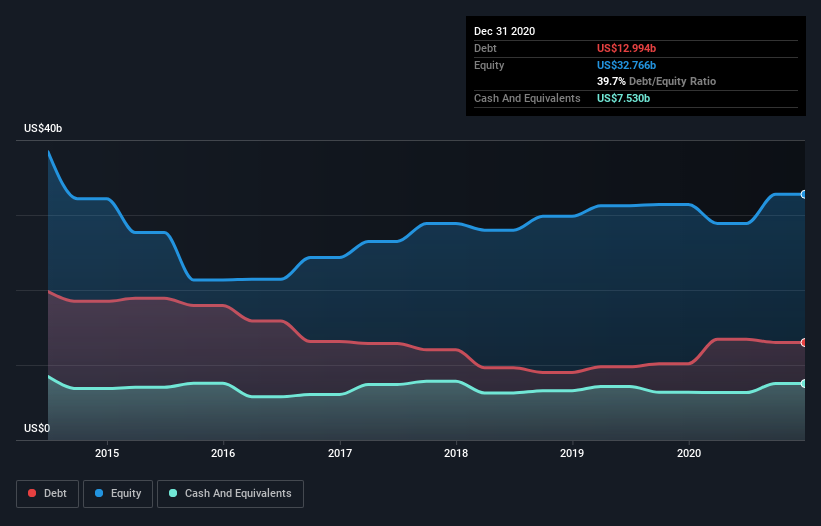821x526 pixels.
Task: Click the Equity row label in tooltip
Action: [489, 65]
